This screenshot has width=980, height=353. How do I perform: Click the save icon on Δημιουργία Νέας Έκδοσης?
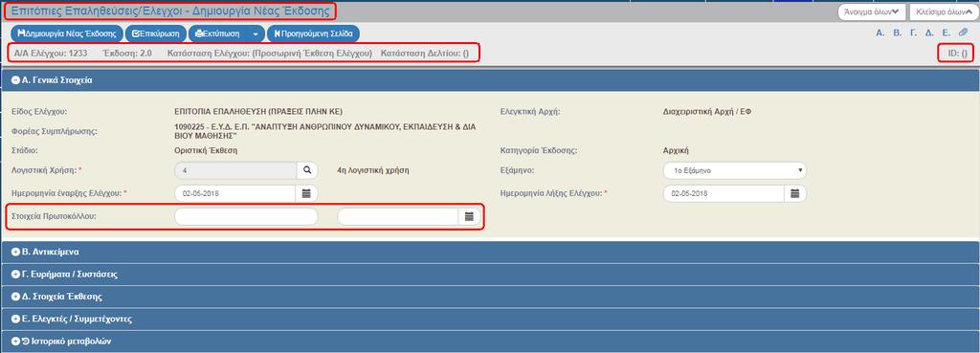[21, 33]
